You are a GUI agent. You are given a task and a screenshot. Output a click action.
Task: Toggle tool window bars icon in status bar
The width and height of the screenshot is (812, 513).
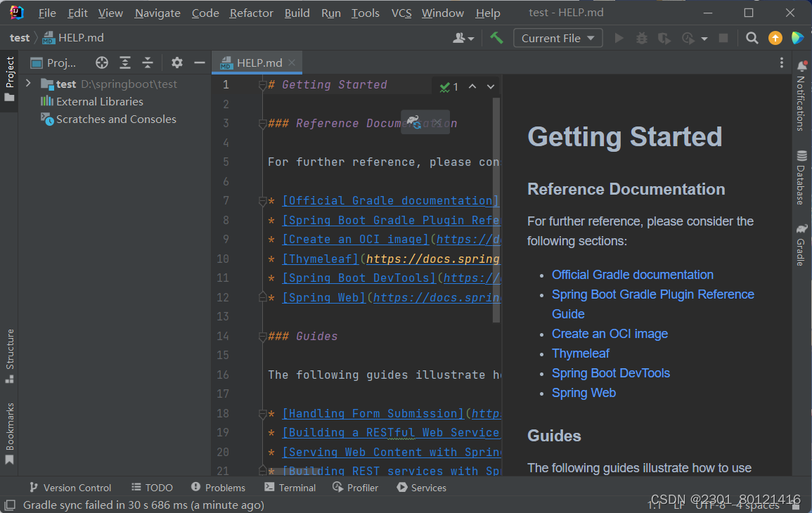[x=10, y=505]
